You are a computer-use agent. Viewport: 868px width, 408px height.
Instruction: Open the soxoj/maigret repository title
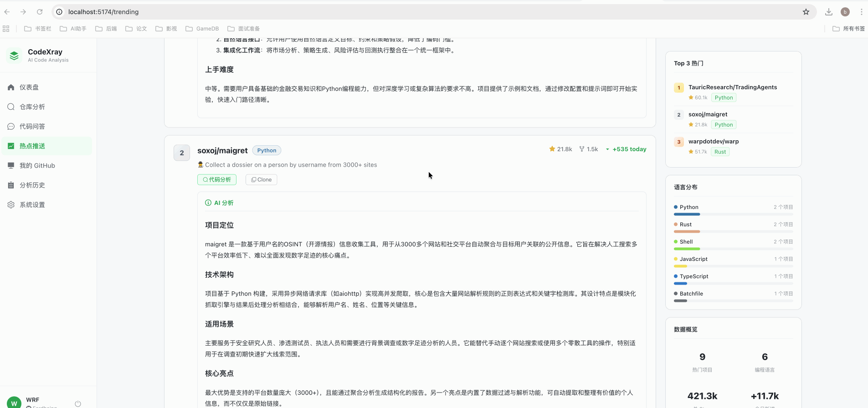pyautogui.click(x=222, y=150)
